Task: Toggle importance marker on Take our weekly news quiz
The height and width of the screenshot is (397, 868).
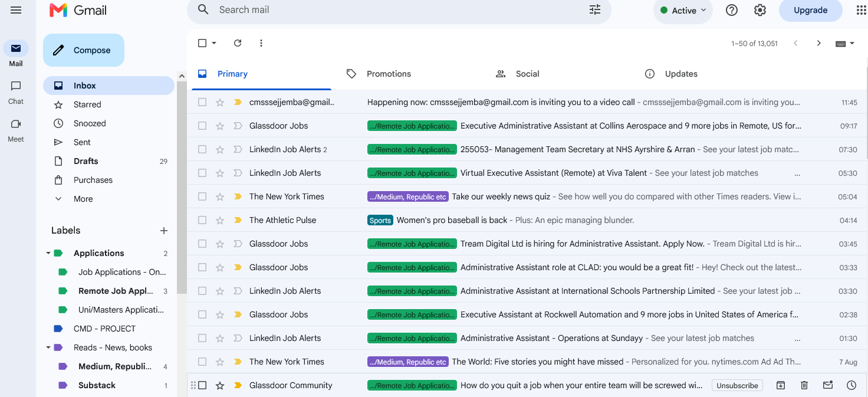Action: 238,196
